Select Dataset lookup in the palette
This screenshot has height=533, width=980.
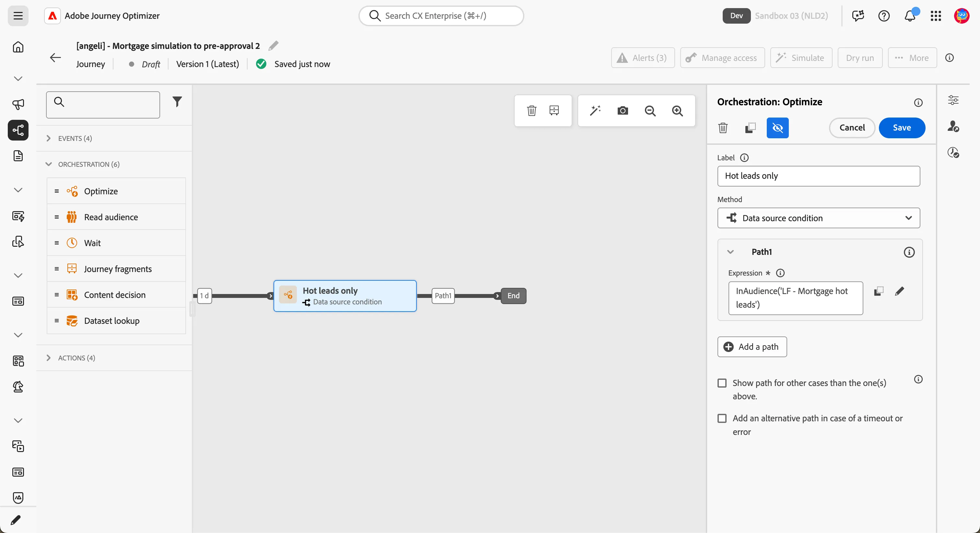(116, 321)
